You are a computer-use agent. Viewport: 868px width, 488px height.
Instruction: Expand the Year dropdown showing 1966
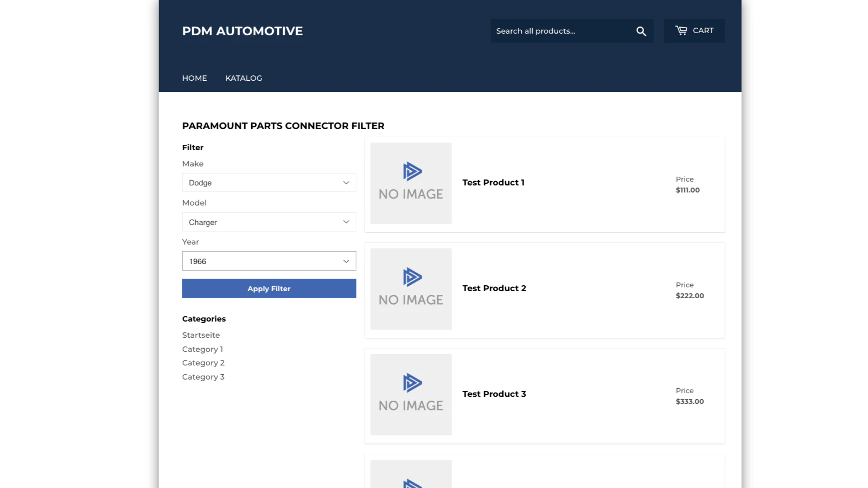click(269, 261)
